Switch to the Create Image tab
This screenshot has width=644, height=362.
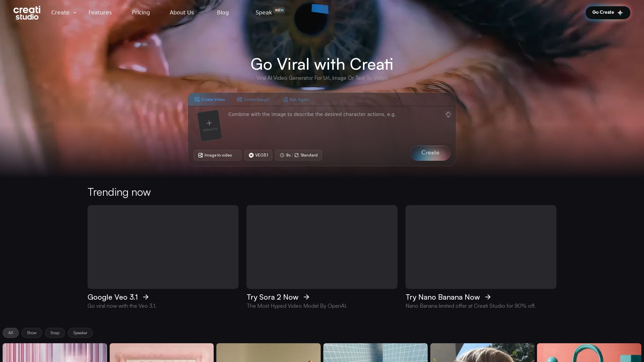point(253,100)
